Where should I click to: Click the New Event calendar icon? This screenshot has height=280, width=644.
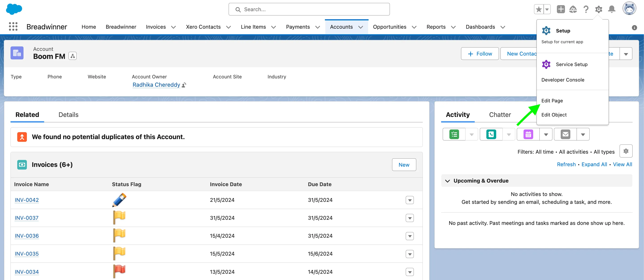528,134
